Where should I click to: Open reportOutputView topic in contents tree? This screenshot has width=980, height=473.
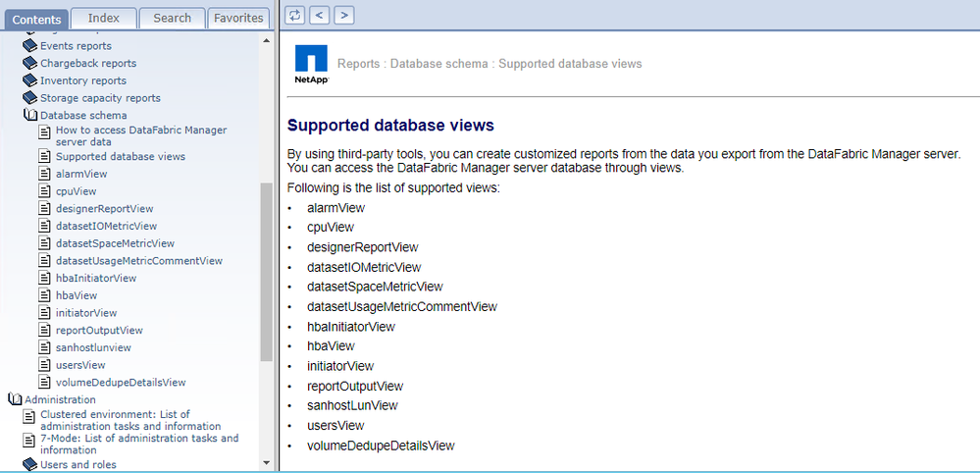pos(99,330)
